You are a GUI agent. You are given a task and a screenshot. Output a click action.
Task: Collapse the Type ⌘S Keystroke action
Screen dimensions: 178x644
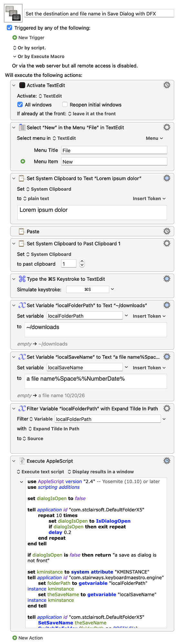pyautogui.click(x=14, y=279)
